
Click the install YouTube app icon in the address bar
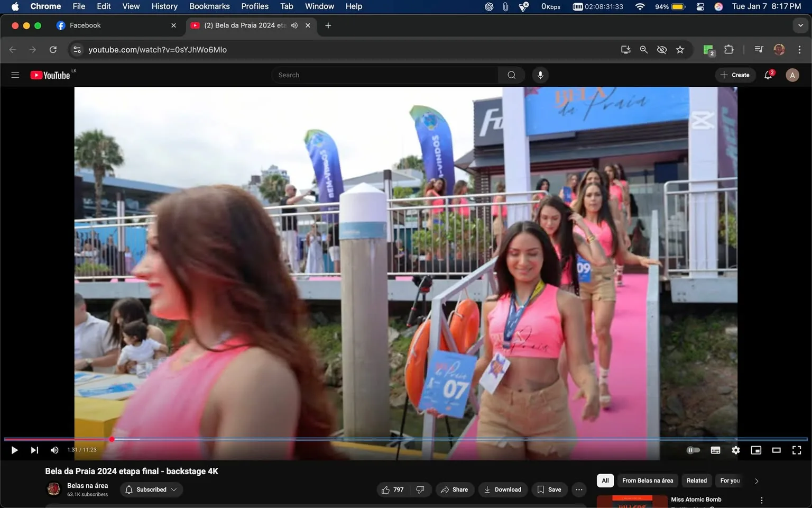[x=625, y=49]
